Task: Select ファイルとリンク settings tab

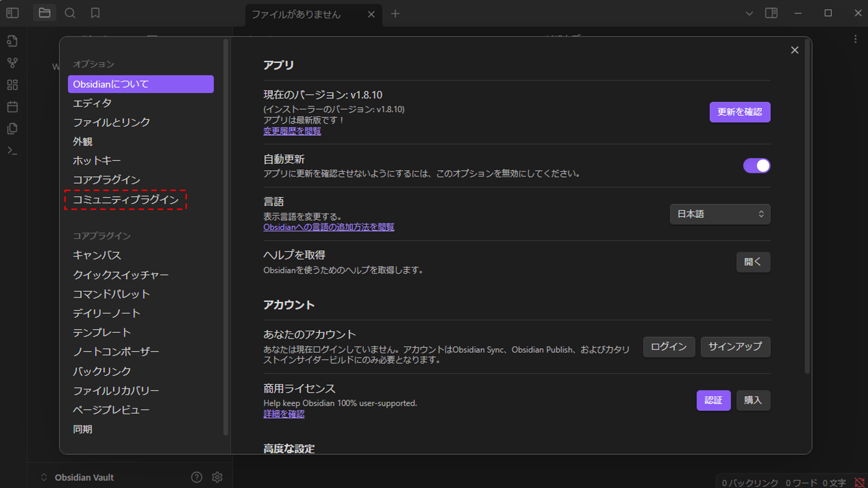Action: [x=141, y=122]
